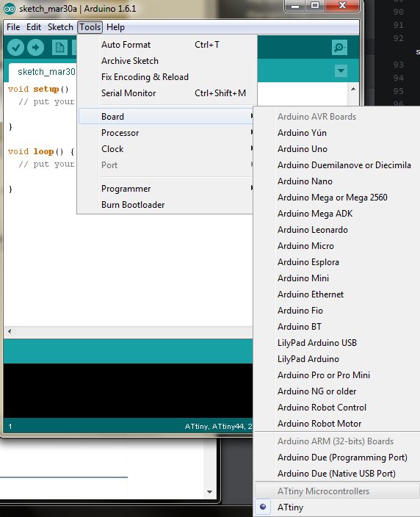Open the Sketch menu
Image resolution: width=420 pixels, height=517 pixels.
tap(60, 27)
